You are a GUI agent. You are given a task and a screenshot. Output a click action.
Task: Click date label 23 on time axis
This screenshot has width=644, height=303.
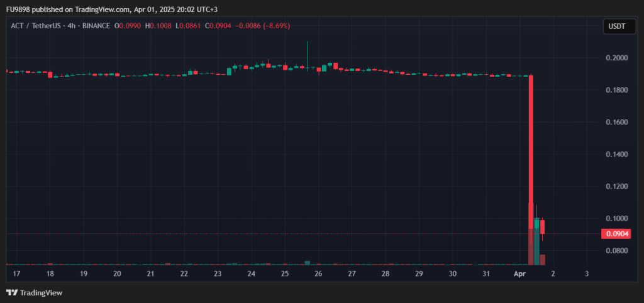tap(218, 273)
